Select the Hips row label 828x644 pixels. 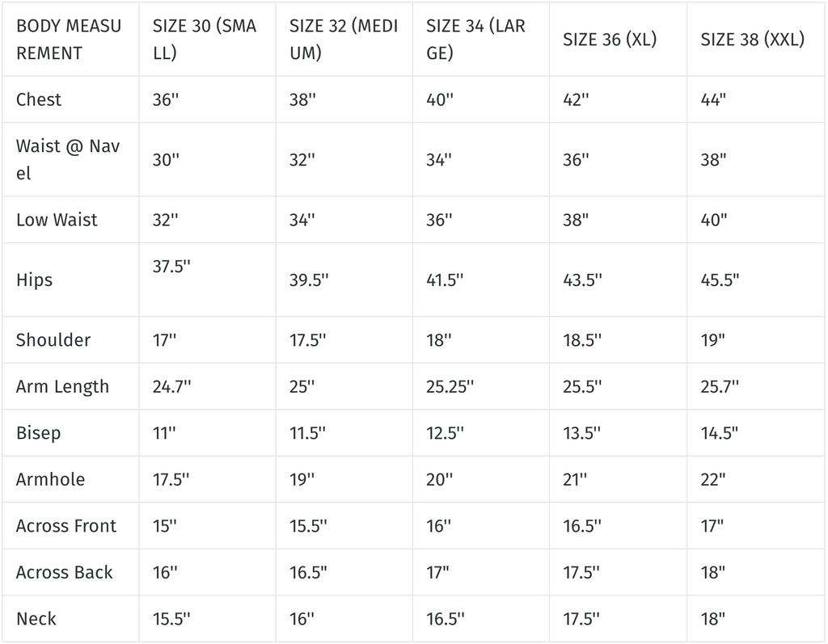[34, 280]
